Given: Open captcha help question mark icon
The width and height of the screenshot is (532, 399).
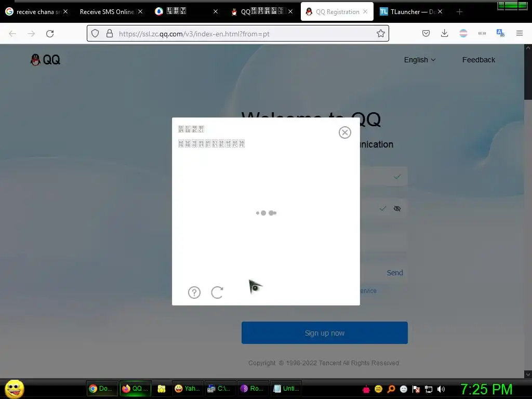Looking at the screenshot, I should [x=194, y=292].
